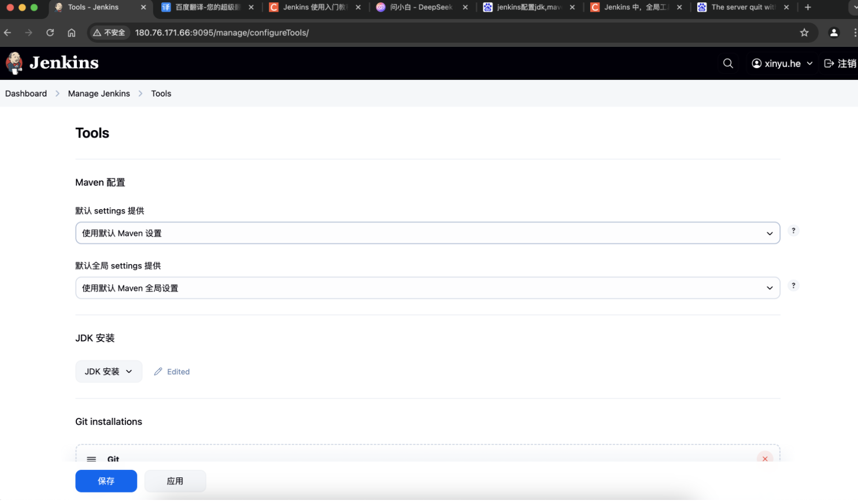Viewport: 858px width, 504px height.
Task: Delete the Git installation with red X
Action: [x=765, y=458]
